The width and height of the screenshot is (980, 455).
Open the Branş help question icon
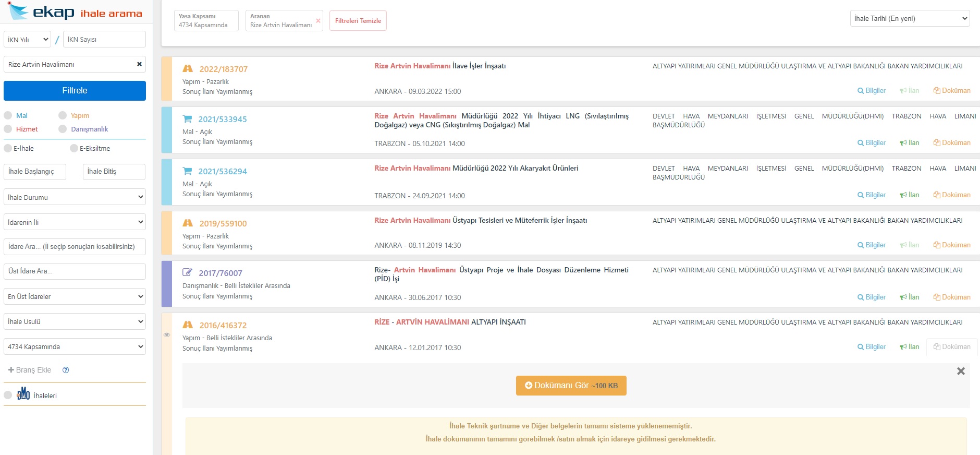pyautogui.click(x=66, y=370)
